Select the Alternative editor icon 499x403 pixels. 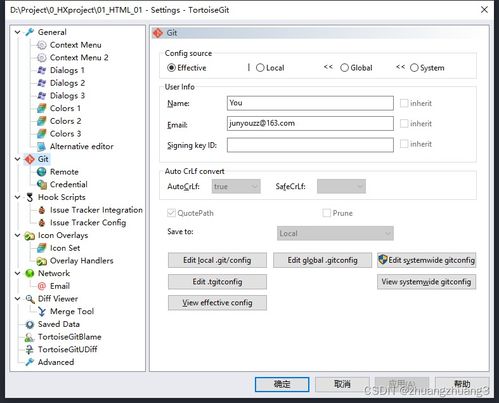pyautogui.click(x=42, y=147)
